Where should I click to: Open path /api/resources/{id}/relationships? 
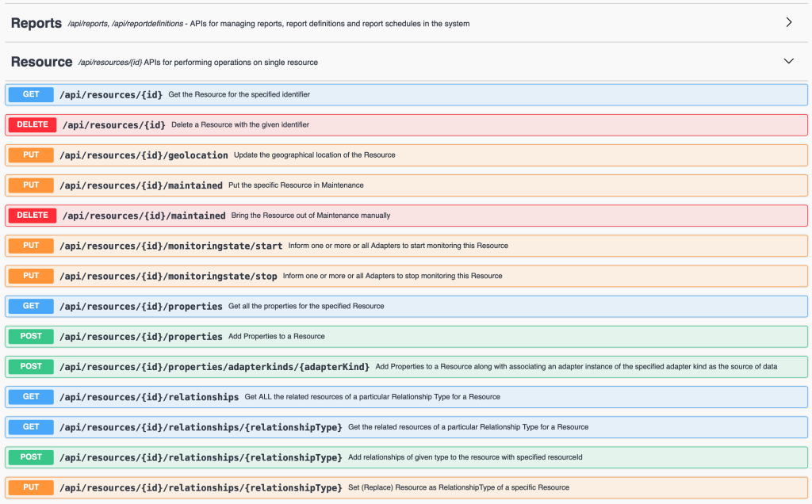pyautogui.click(x=149, y=397)
